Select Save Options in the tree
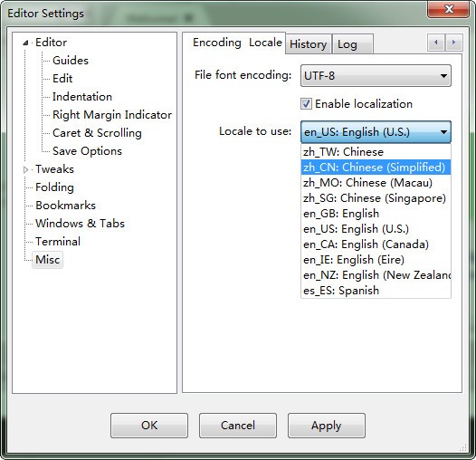 [x=87, y=151]
